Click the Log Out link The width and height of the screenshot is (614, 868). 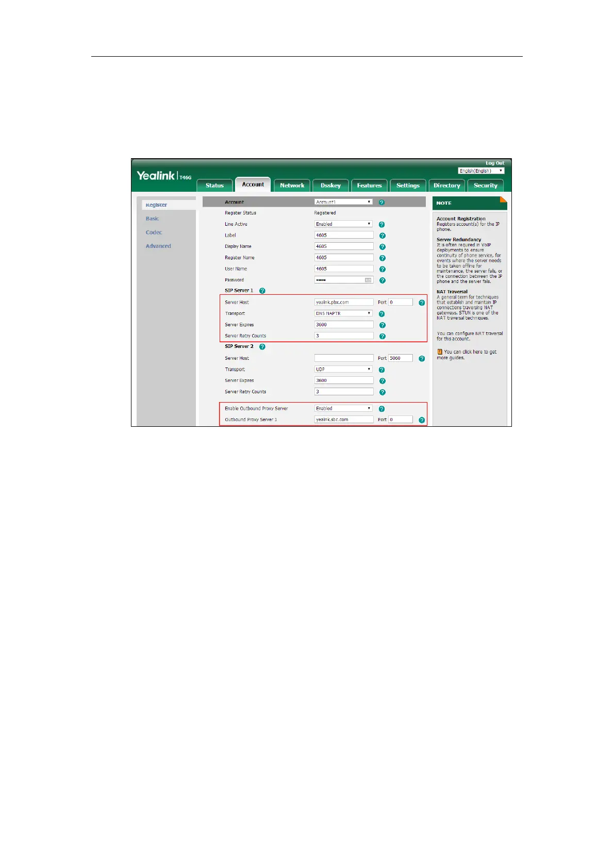(x=495, y=163)
